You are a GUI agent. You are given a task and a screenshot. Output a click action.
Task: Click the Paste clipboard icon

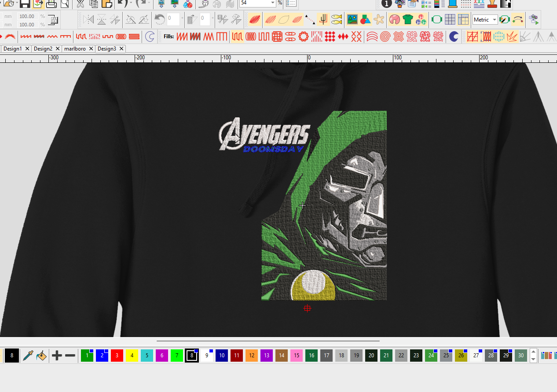106,4
